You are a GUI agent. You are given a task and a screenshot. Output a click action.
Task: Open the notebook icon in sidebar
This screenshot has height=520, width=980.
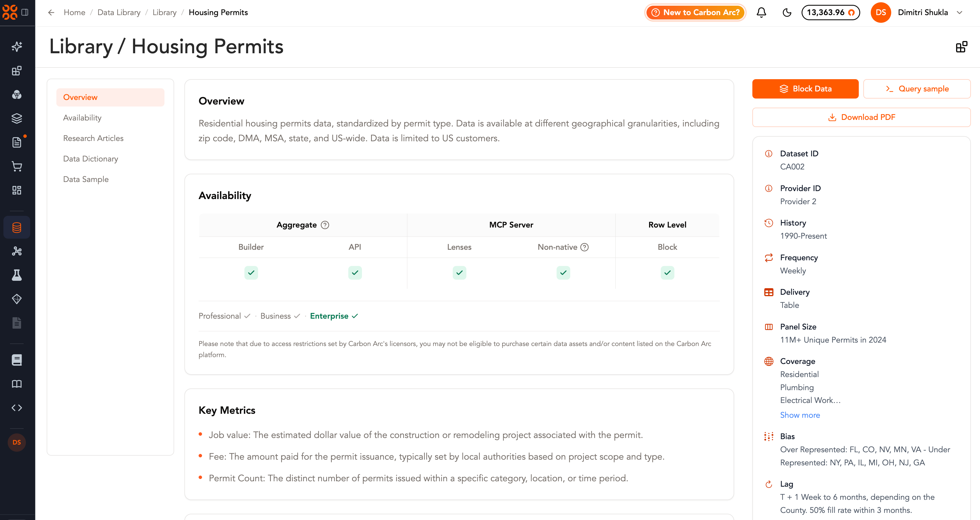(17, 360)
